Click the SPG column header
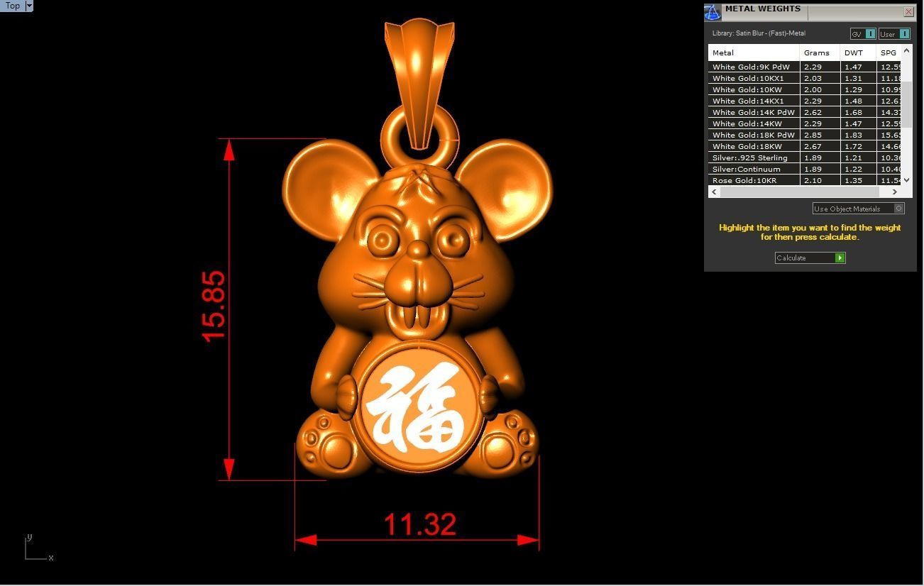 pyautogui.click(x=889, y=52)
